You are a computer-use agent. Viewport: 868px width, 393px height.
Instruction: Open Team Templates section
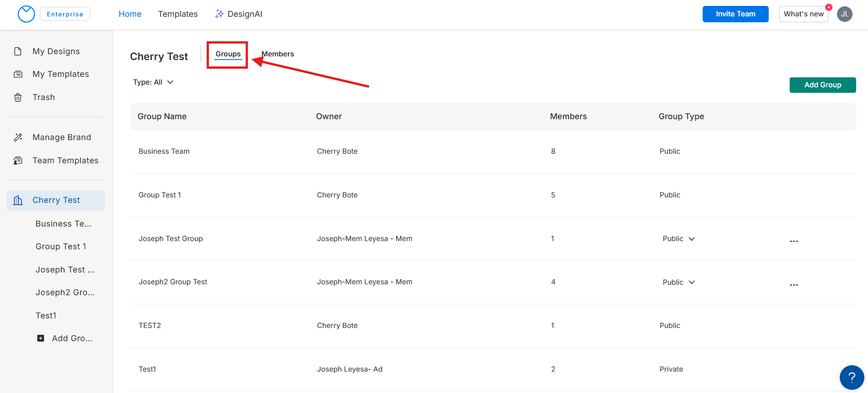pyautogui.click(x=65, y=161)
